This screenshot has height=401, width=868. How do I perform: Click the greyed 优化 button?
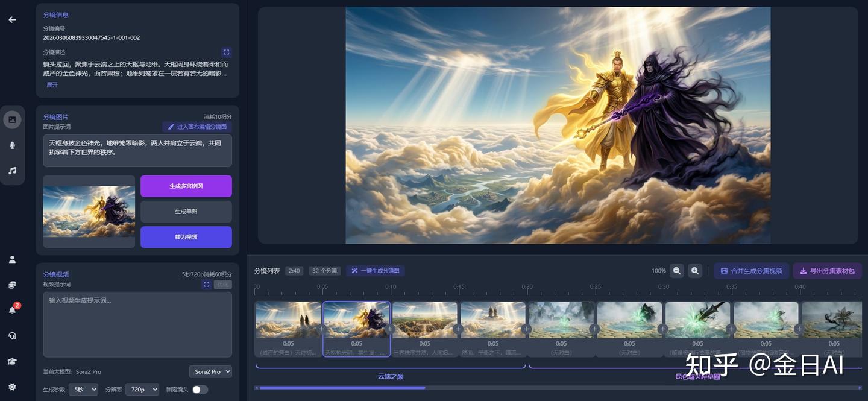pos(223,284)
